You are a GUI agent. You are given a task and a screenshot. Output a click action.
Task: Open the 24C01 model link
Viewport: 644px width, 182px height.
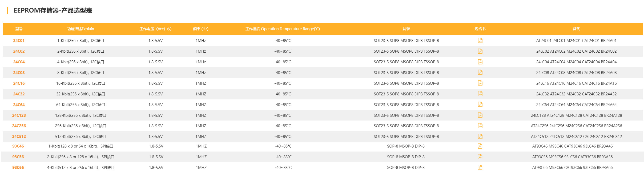[19, 41]
